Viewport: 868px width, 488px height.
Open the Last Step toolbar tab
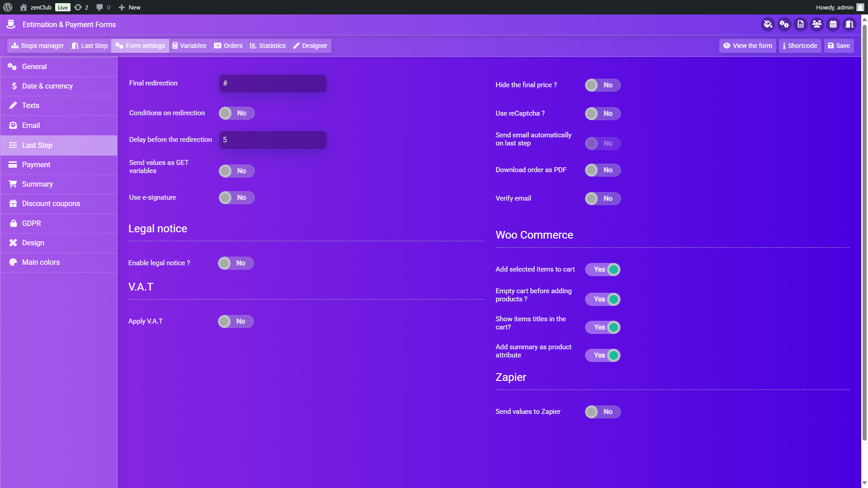point(90,46)
